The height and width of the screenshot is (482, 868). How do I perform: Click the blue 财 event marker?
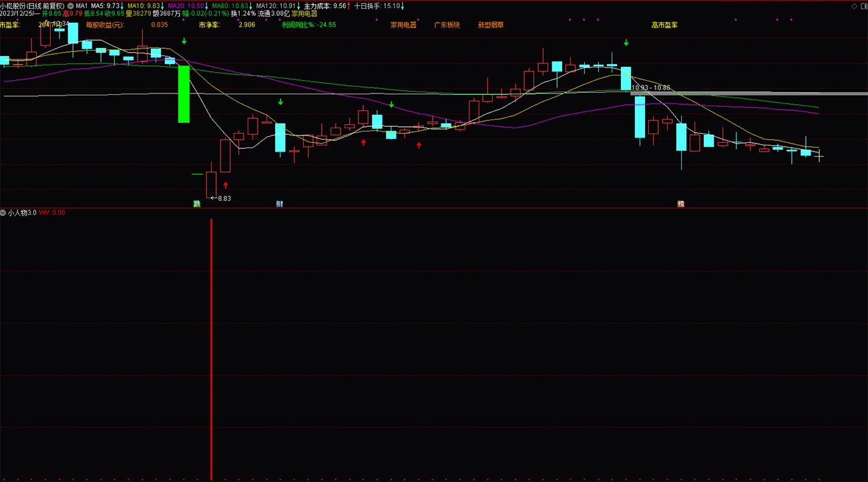click(280, 204)
